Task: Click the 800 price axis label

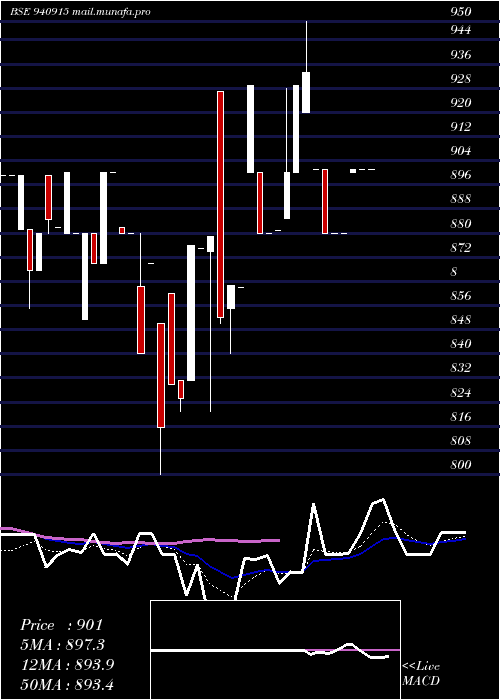Action: pos(461,465)
